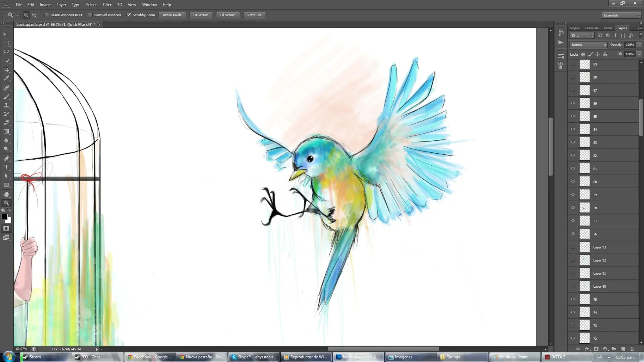Lock transparent pixels in the Layers panel

pos(583,54)
